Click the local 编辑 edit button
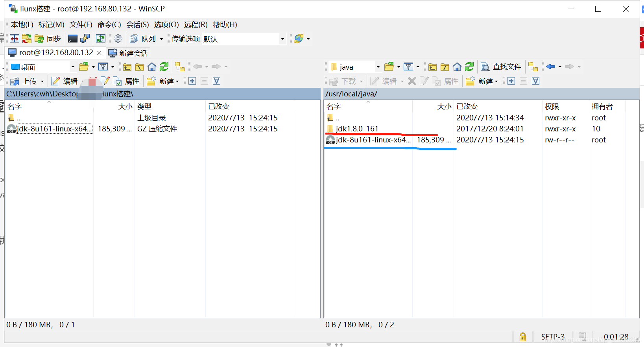 click(x=65, y=81)
